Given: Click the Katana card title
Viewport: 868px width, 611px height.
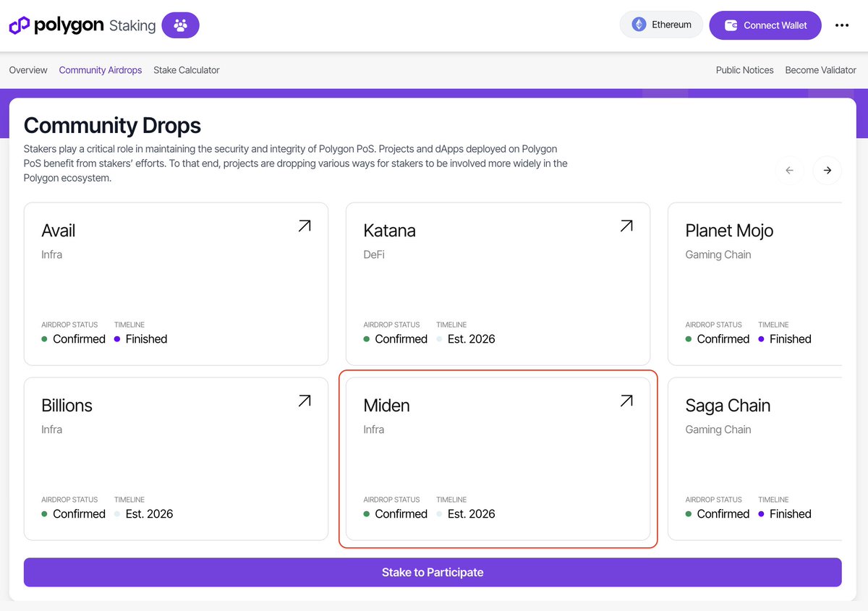Looking at the screenshot, I should pyautogui.click(x=389, y=231).
